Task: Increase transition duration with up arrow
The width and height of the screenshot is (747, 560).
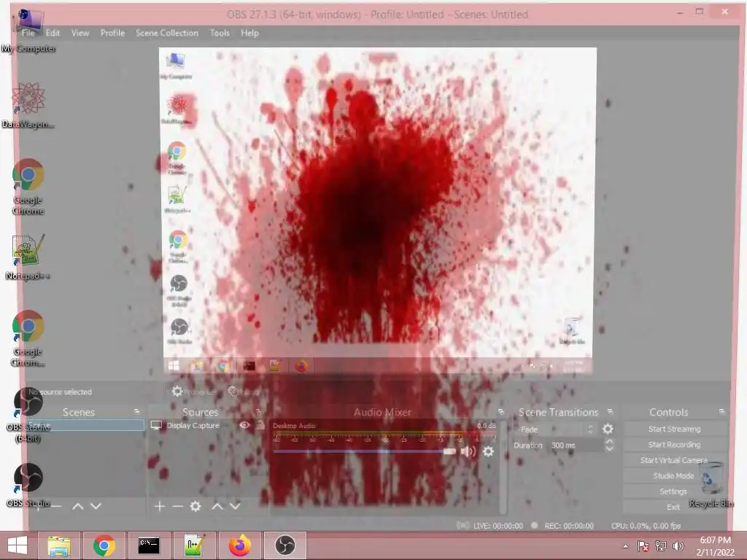Action: coord(609,441)
